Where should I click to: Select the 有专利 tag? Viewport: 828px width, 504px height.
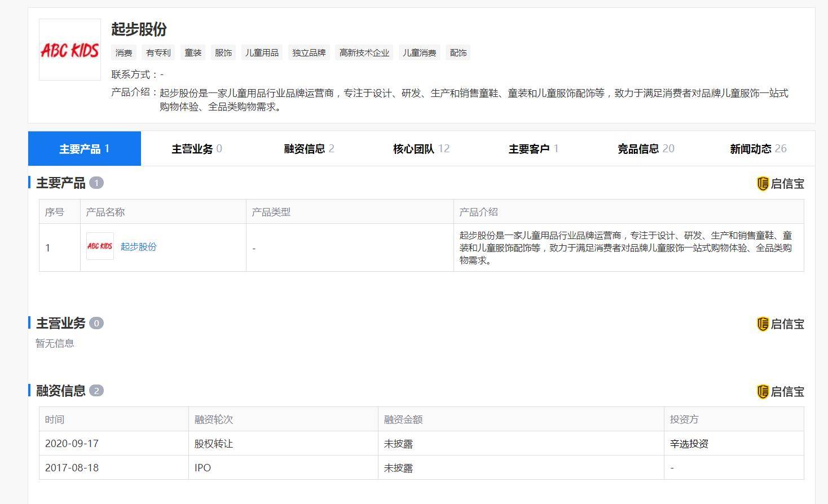coord(158,52)
